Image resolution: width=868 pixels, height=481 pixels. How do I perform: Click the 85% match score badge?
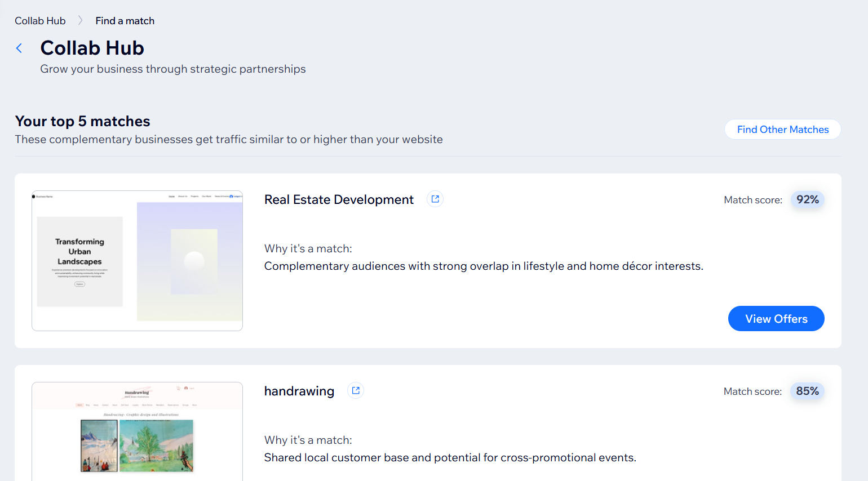(x=808, y=391)
